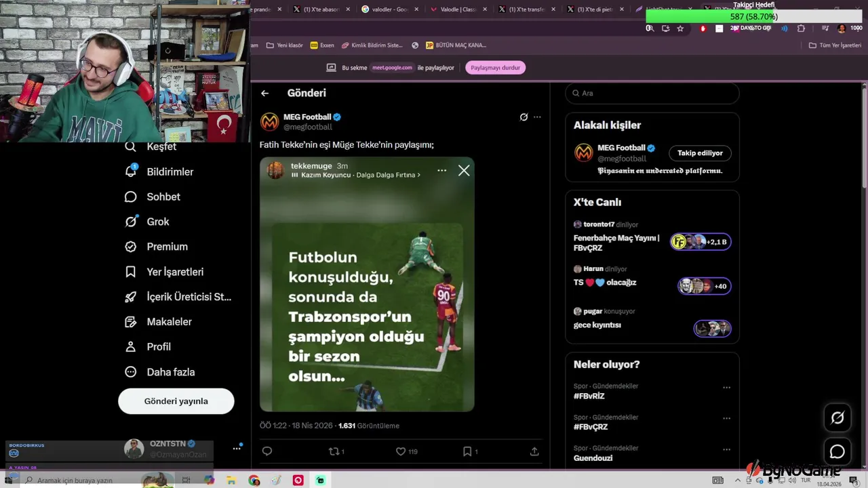Open Keşfet in the X sidebar
This screenshot has width=868, height=488.
coord(151,146)
